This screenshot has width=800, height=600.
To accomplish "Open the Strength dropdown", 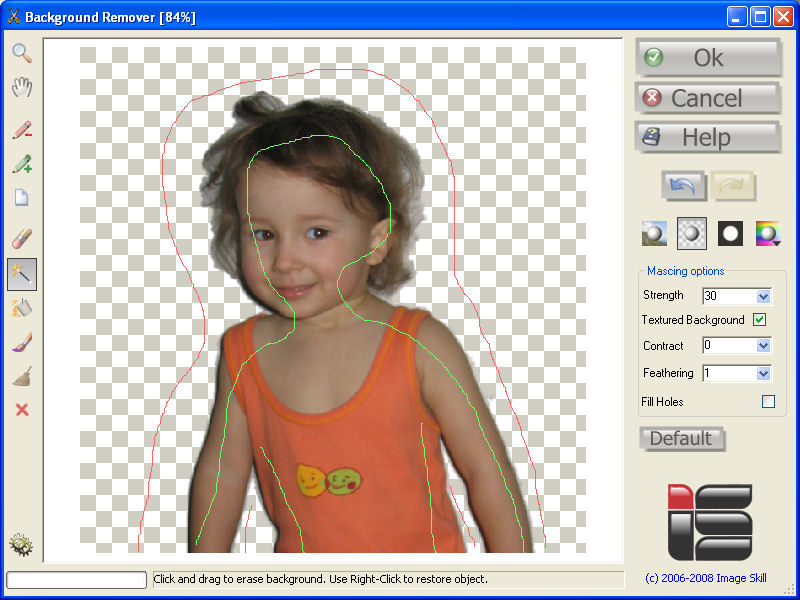I will click(764, 295).
